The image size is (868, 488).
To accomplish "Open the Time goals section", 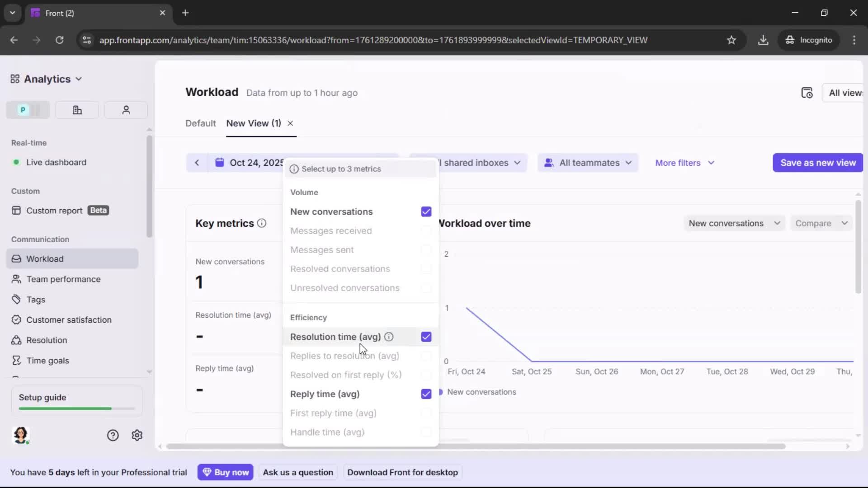I will 47,361.
